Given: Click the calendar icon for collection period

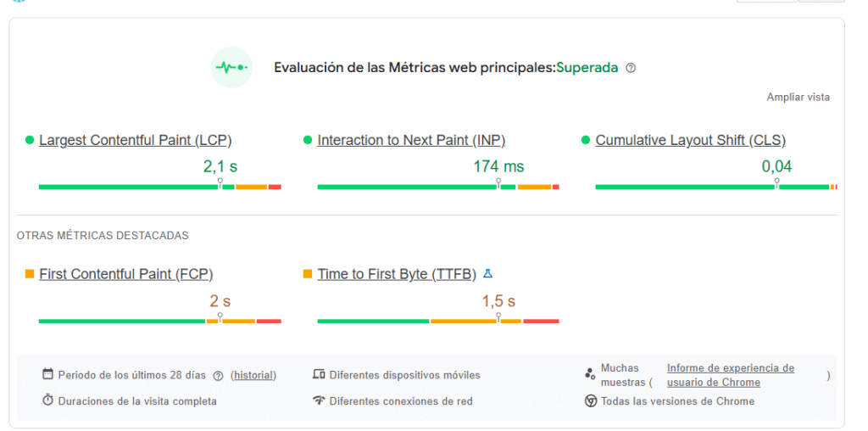Looking at the screenshot, I should pos(47,374).
